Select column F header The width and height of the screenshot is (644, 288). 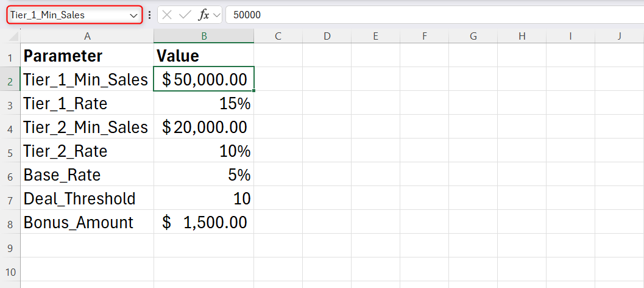click(x=424, y=36)
